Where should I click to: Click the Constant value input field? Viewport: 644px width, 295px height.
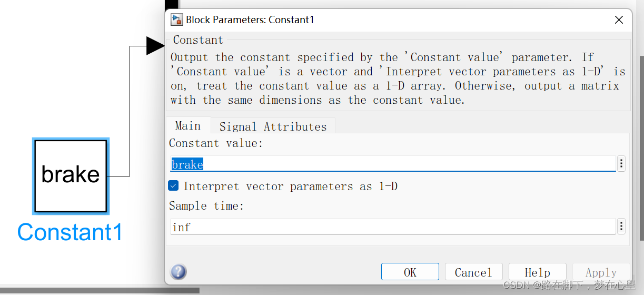pos(392,164)
